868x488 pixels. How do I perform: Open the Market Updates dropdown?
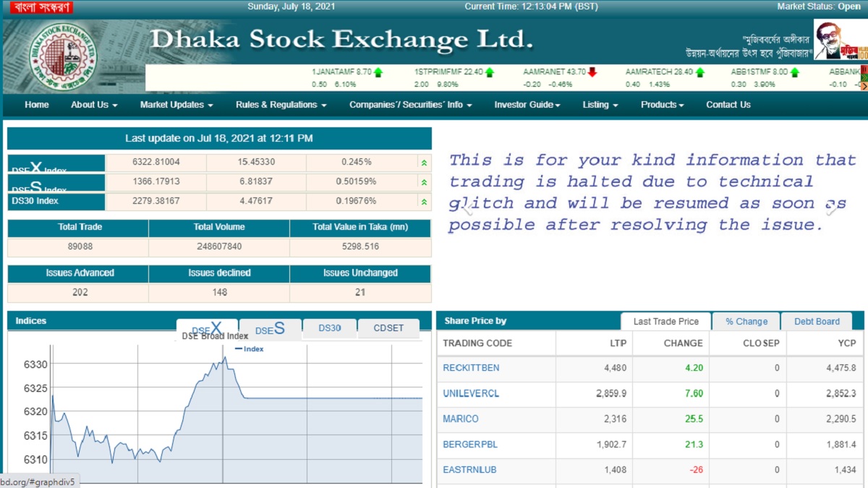coord(176,105)
